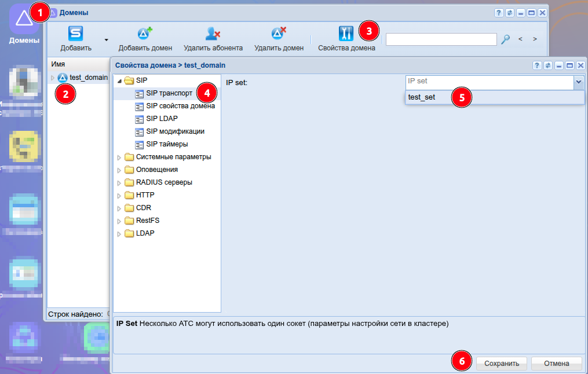Click the RADIUS серверы folder icon
This screenshot has height=374, width=588.
129,182
